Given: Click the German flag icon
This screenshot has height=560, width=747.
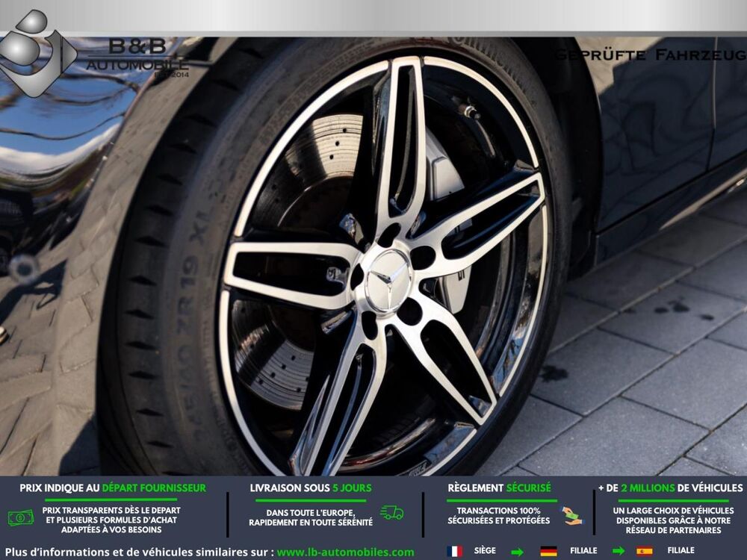Looking at the screenshot, I should coord(549,551).
